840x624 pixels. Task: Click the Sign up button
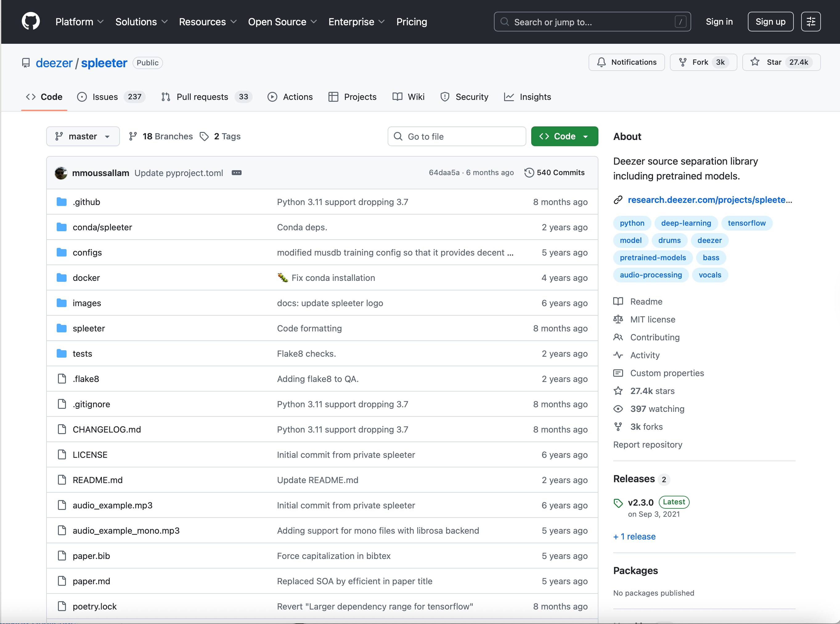770,22
